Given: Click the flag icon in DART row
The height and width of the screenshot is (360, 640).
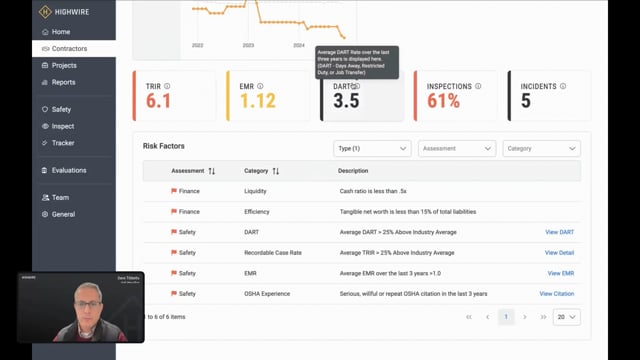Looking at the screenshot, I should [173, 231].
